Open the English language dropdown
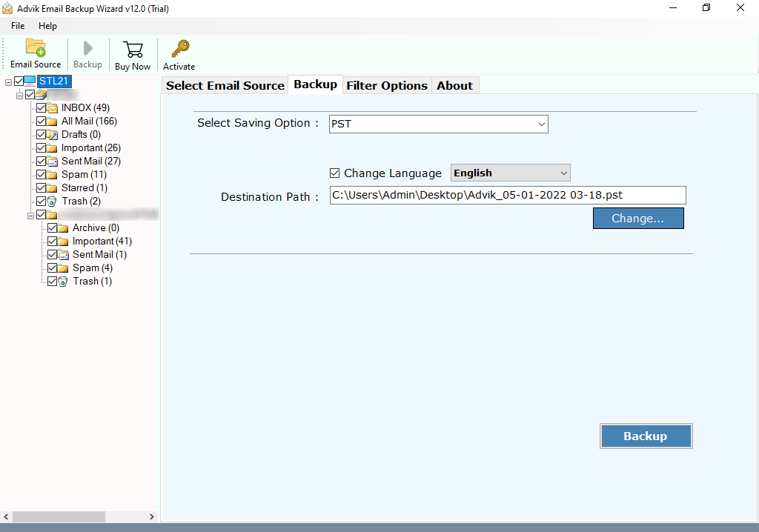This screenshot has height=532, width=759. point(510,173)
